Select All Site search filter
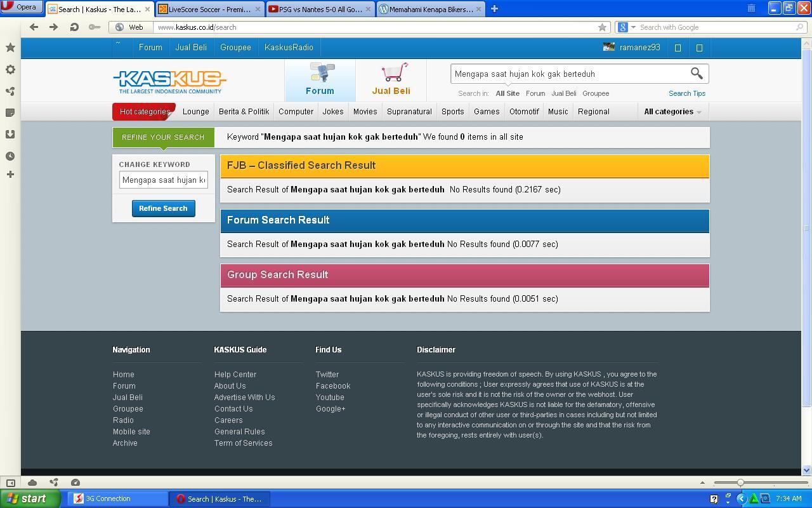Image resolution: width=812 pixels, height=508 pixels. coord(507,93)
